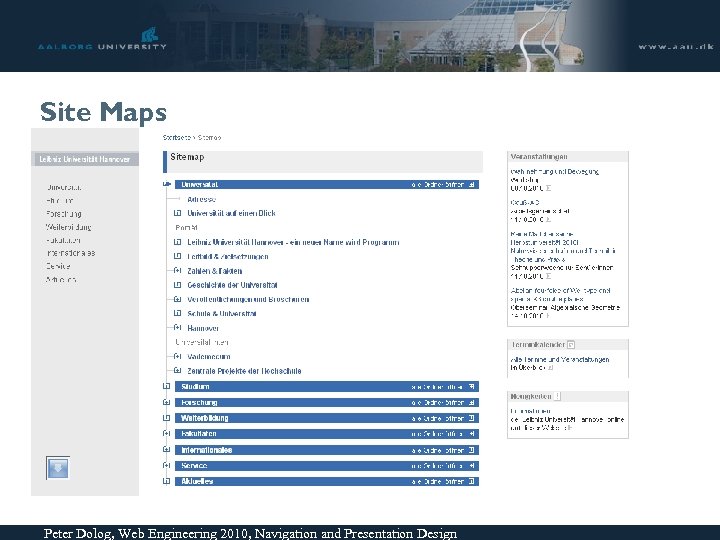Open Schule & Universität entry
720x540 pixels.
[222, 314]
